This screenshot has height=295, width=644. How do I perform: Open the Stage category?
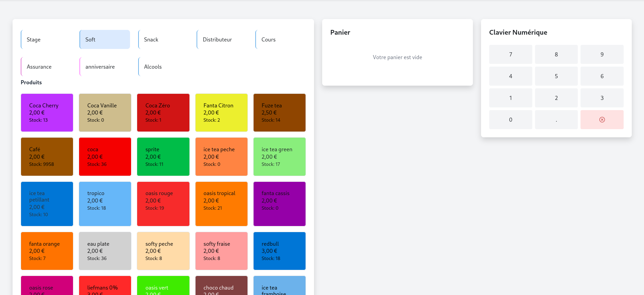pos(46,39)
